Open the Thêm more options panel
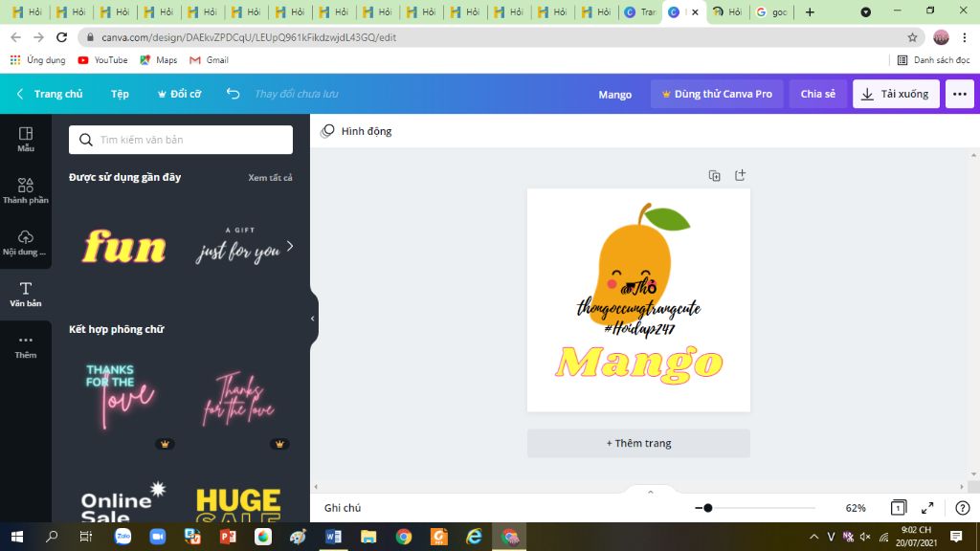The width and height of the screenshot is (980, 551). pyautogui.click(x=26, y=346)
